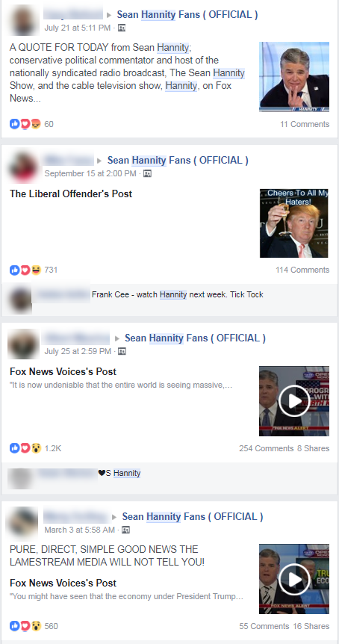Viewport: 339px width, 644px height.
Task: Open Sean Hannity Fans group link in the first post
Action: [x=187, y=15]
